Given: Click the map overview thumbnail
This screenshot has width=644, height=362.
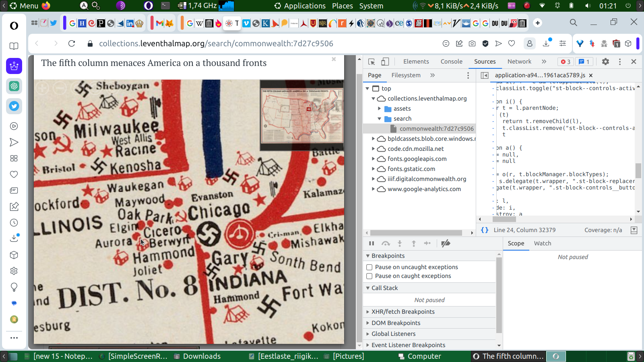Looking at the screenshot, I should [x=302, y=115].
